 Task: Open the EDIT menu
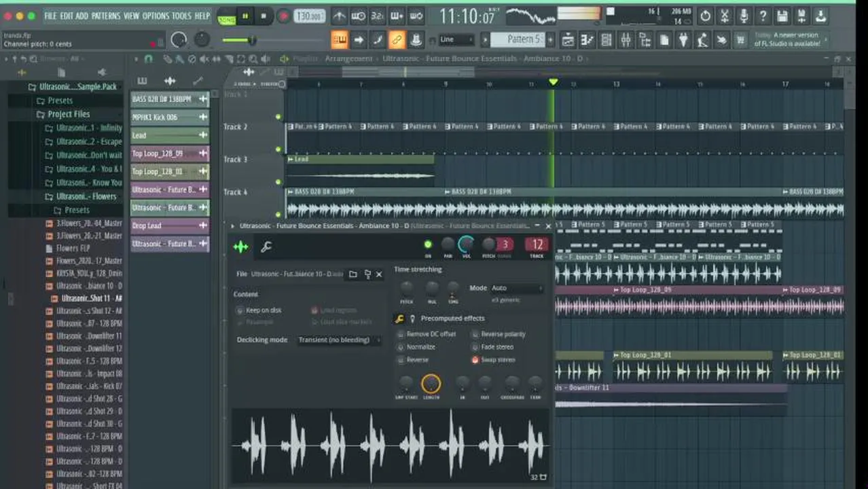coord(67,16)
